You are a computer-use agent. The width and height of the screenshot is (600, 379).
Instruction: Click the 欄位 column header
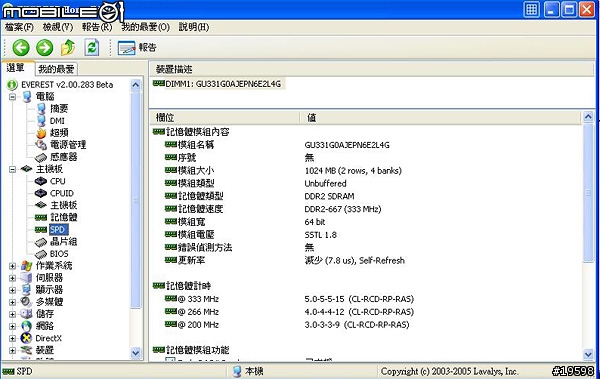tap(224, 118)
